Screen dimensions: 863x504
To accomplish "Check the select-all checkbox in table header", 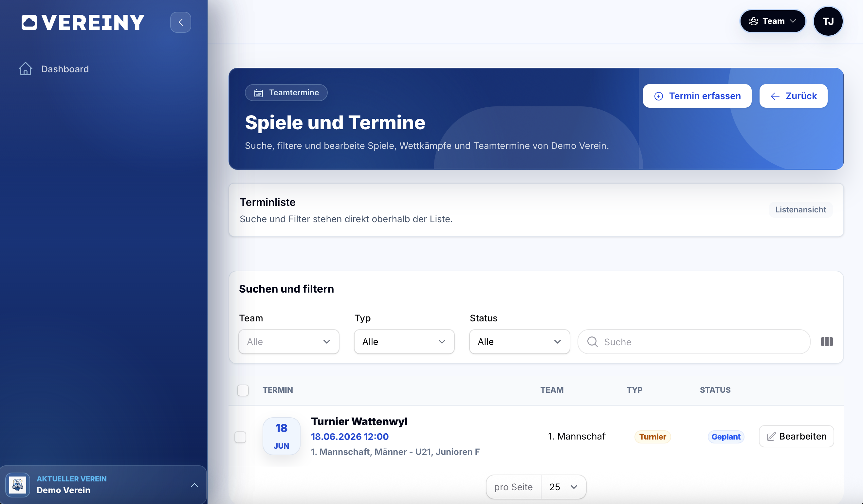I will [243, 390].
